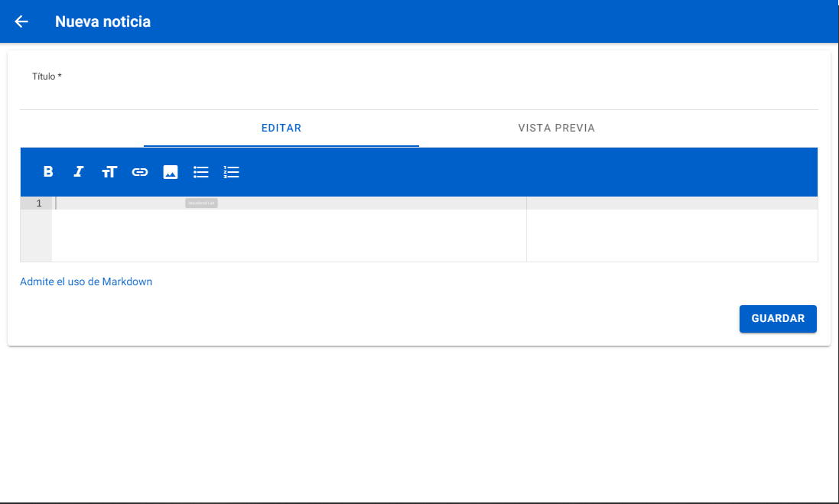Click the empty gutter area below line number
Viewport: 839px width, 504px height.
[x=36, y=236]
